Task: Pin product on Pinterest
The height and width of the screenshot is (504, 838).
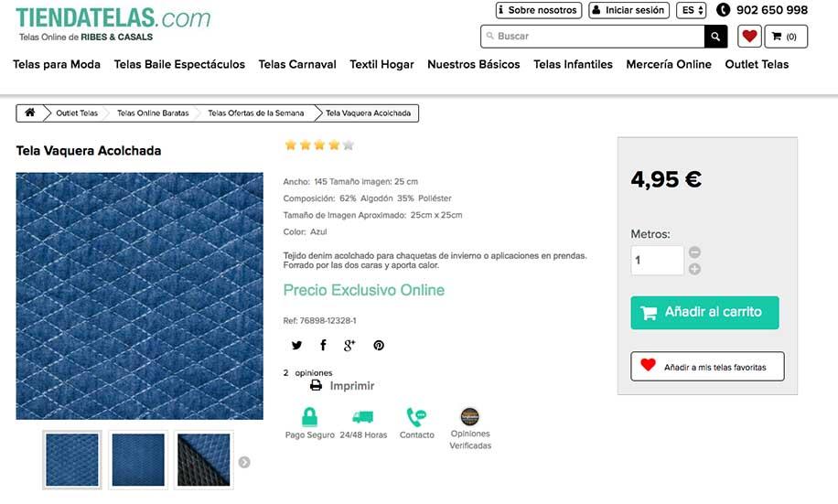Action: pyautogui.click(x=379, y=345)
